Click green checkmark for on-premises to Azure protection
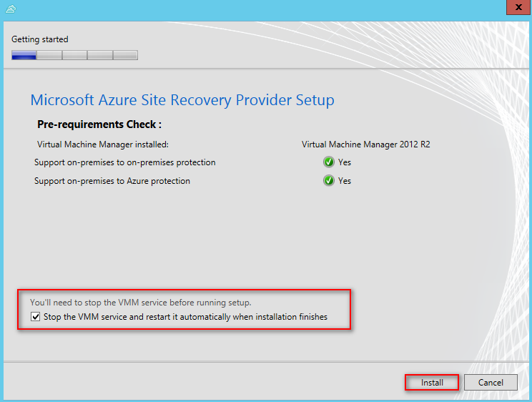The height and width of the screenshot is (402, 532). (329, 181)
